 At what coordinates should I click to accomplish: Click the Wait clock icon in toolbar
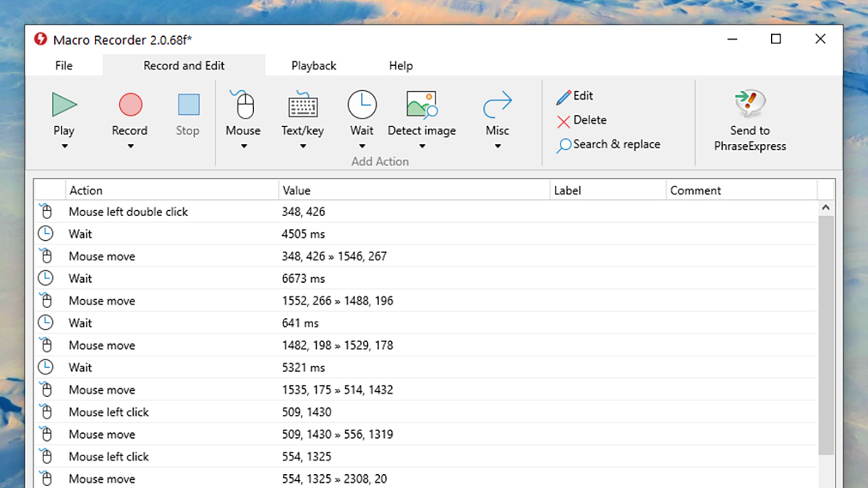coord(362,105)
